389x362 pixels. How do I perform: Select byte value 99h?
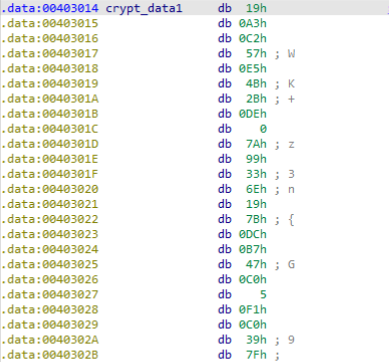[256, 159]
